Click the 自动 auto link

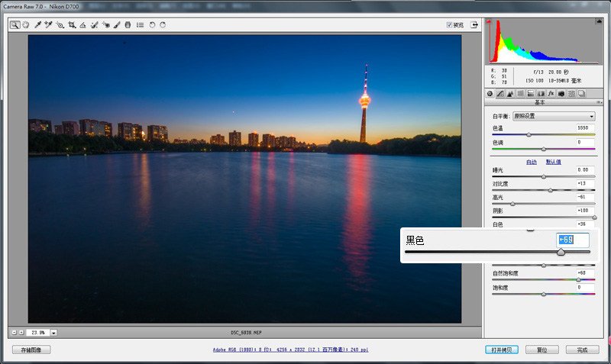pos(532,162)
